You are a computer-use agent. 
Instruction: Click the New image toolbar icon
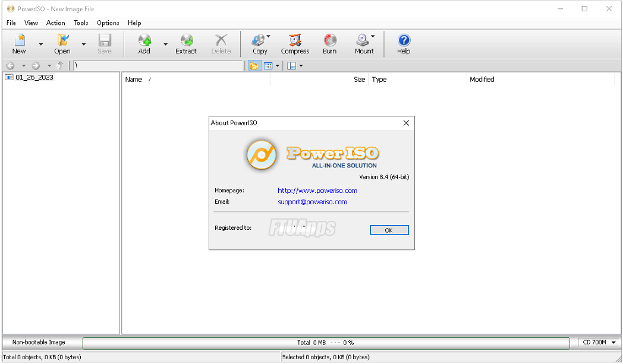(19, 44)
